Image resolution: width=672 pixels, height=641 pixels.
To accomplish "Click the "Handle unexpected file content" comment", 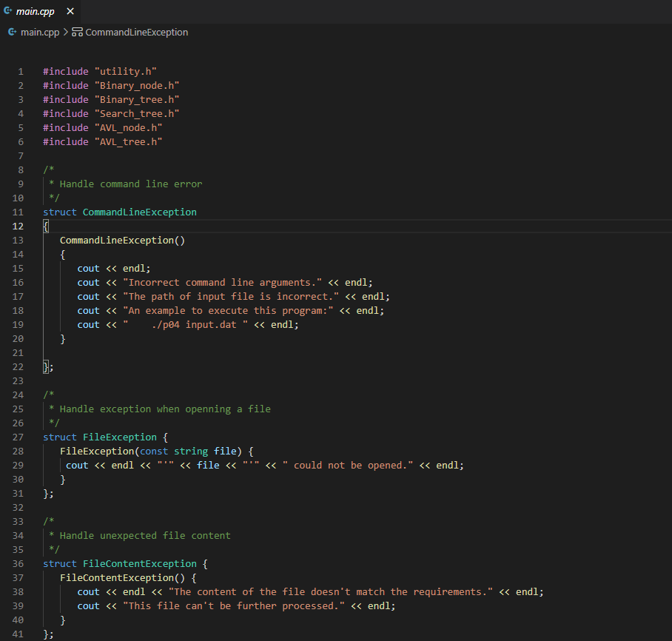I will tap(145, 536).
